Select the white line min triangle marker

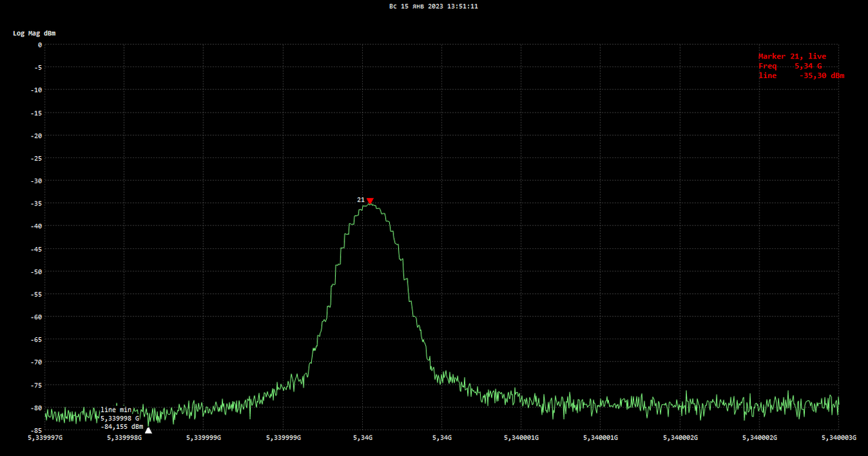pos(149,430)
